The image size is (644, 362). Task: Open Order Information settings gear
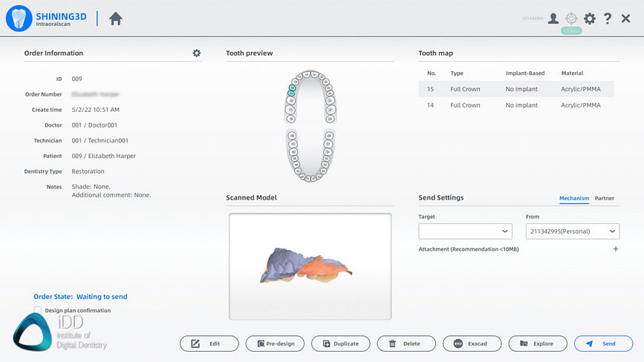[x=197, y=53]
